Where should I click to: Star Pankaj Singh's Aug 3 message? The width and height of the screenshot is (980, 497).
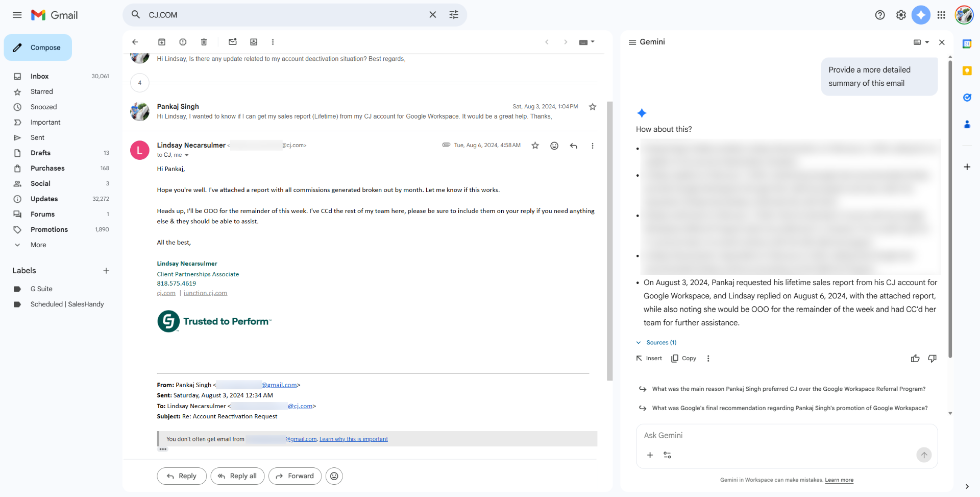click(593, 107)
